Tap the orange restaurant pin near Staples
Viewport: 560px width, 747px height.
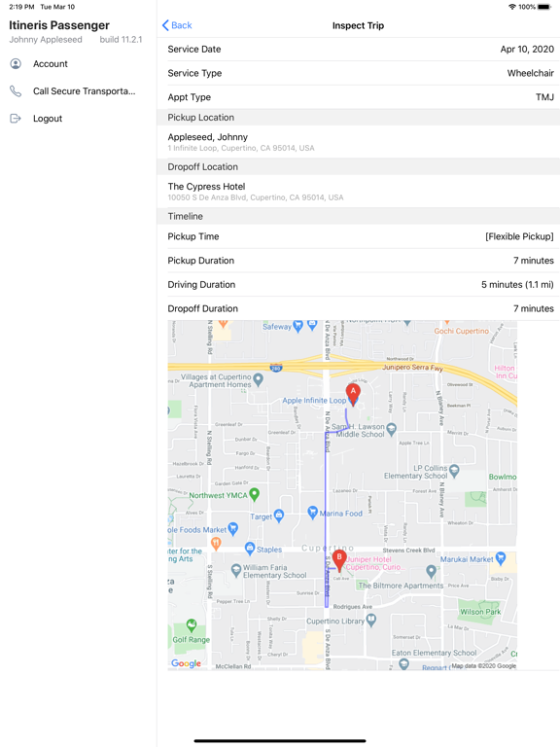(x=216, y=544)
